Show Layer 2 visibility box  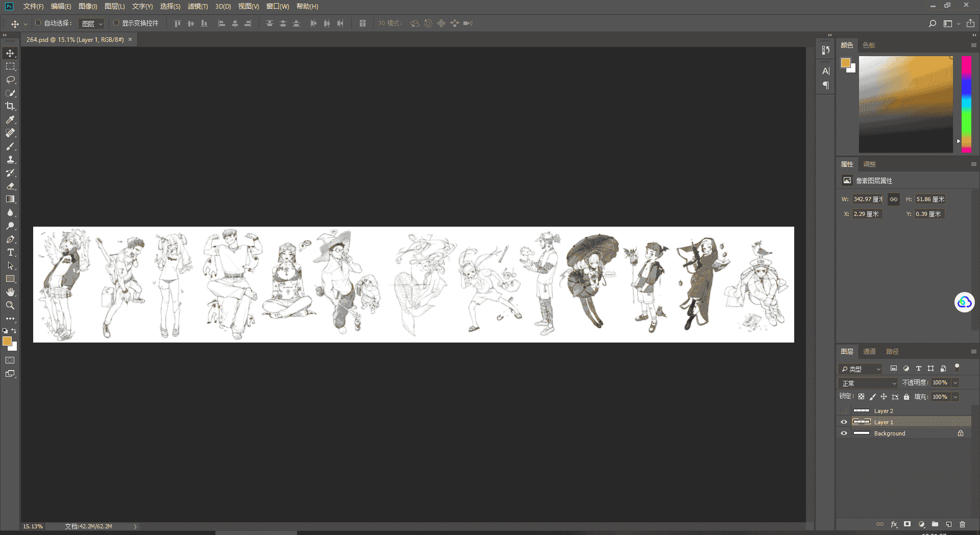pyautogui.click(x=844, y=411)
